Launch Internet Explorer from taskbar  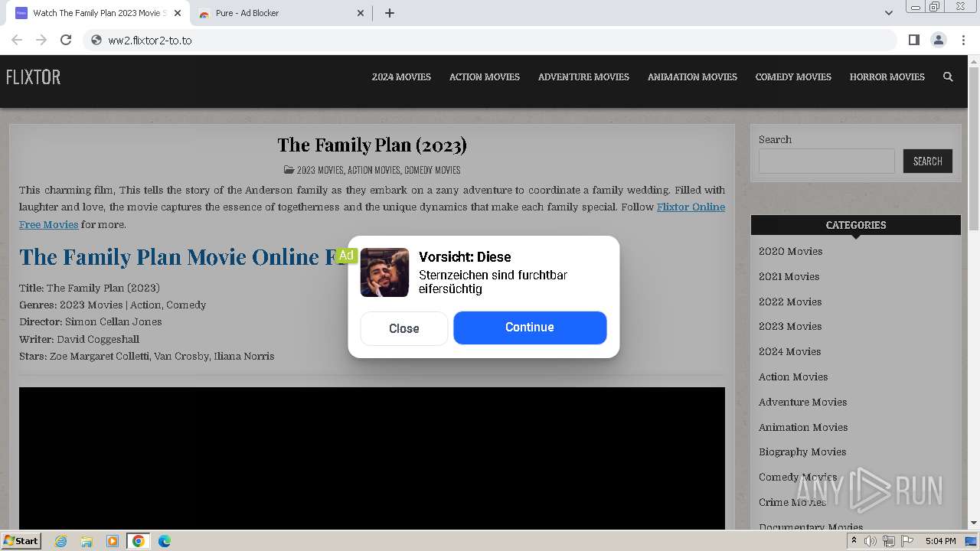(61, 541)
